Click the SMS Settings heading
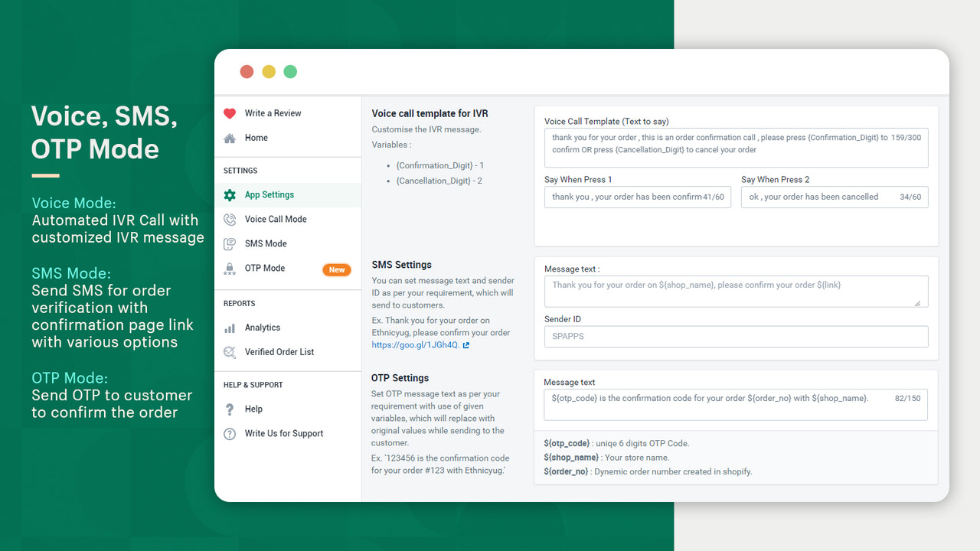Viewport: 980px width, 551px height. (402, 266)
